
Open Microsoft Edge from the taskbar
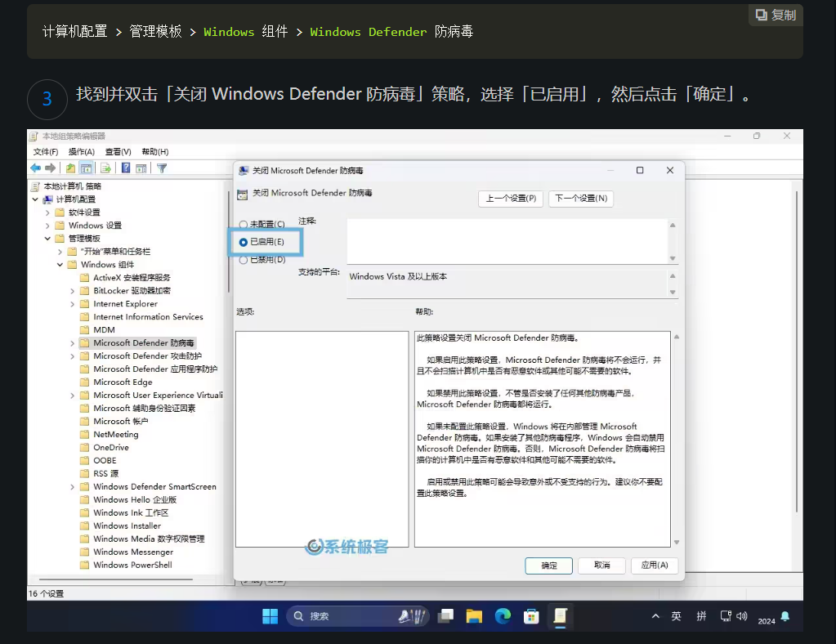503,615
